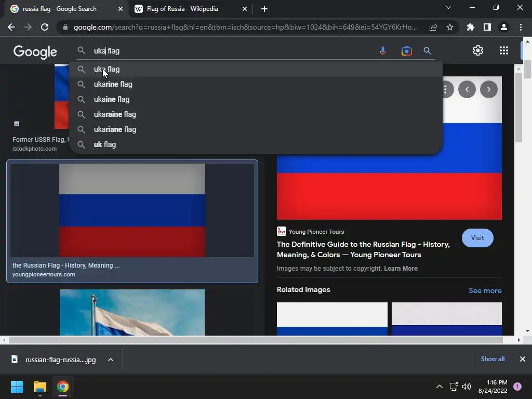This screenshot has height=399, width=532.
Task: Open network settings in system tray
Action: pos(454,387)
